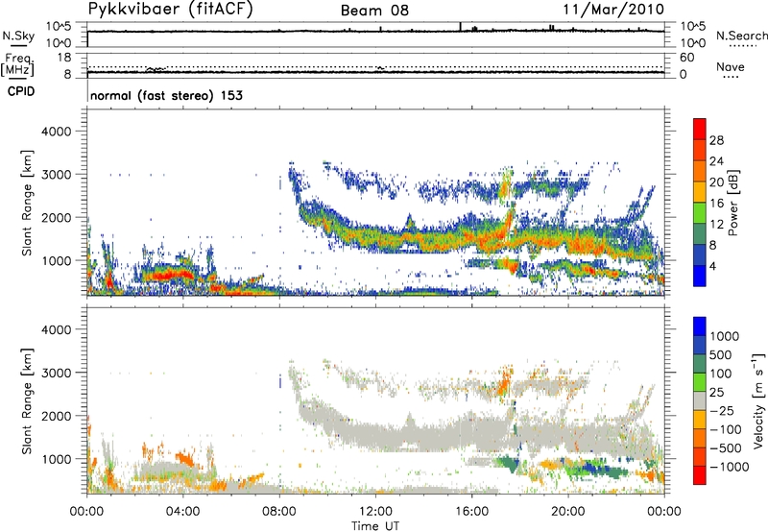This screenshot has height=532, width=768.
Task: Select 'normal (fast stereo) 153' mode text
Action: (166, 95)
